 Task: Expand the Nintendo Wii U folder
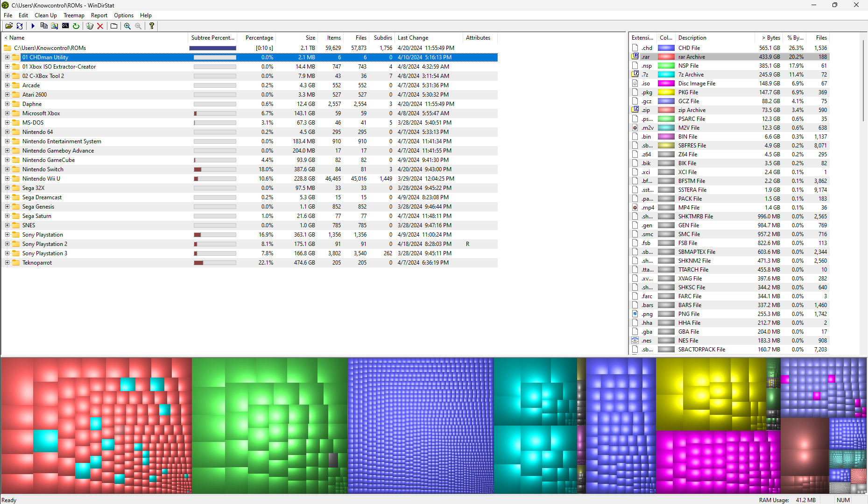(7, 179)
